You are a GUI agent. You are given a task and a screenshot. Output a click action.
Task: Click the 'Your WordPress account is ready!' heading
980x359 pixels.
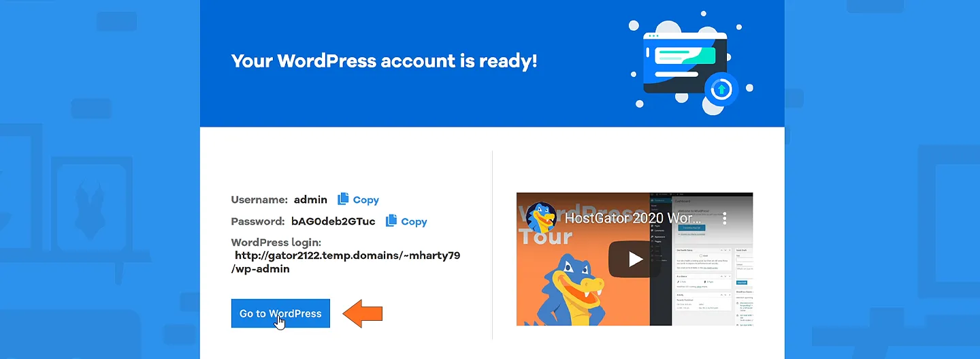(x=384, y=61)
